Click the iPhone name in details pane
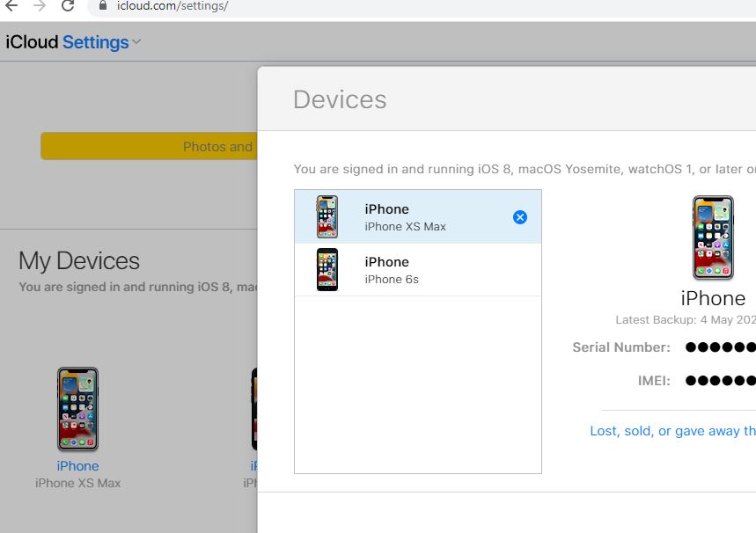This screenshot has width=756, height=533. tap(713, 298)
